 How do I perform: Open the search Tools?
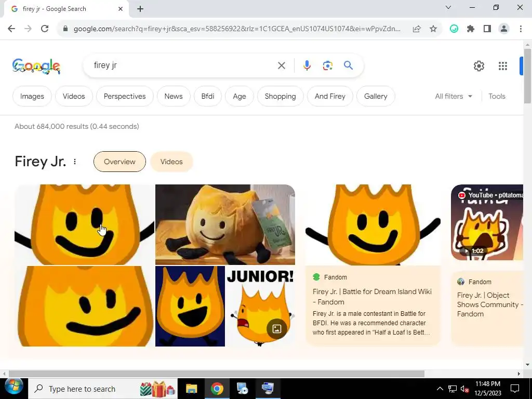497,96
